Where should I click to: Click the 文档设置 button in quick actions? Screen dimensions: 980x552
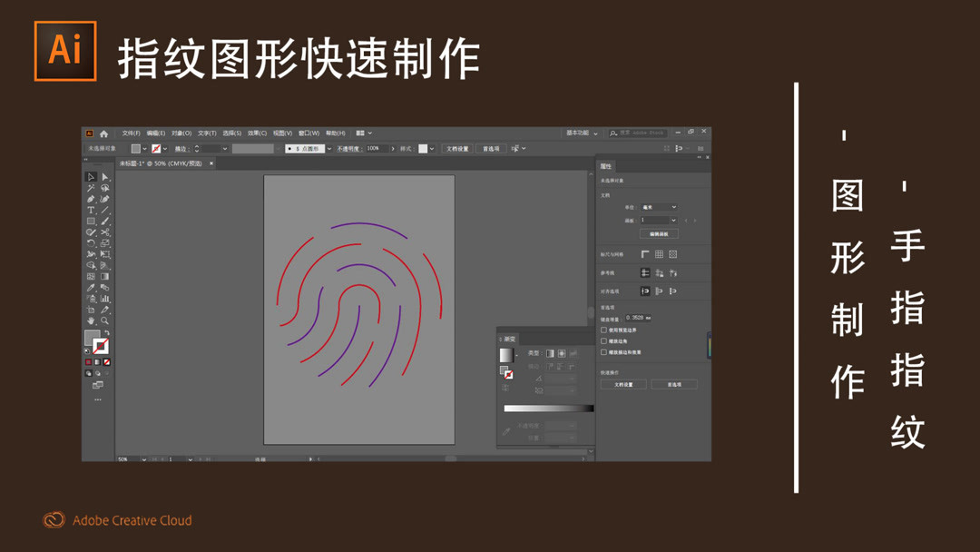tap(622, 383)
